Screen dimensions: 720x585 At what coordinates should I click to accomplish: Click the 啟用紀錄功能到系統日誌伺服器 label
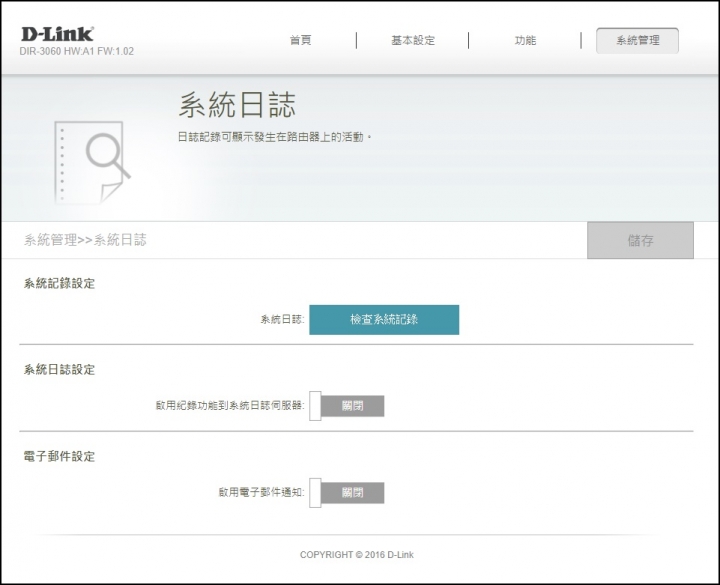230,405
